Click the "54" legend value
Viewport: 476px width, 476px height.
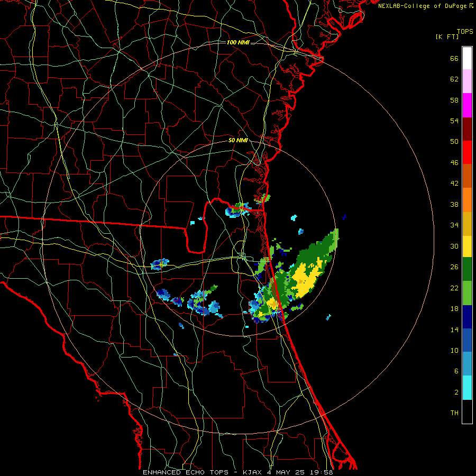[454, 121]
